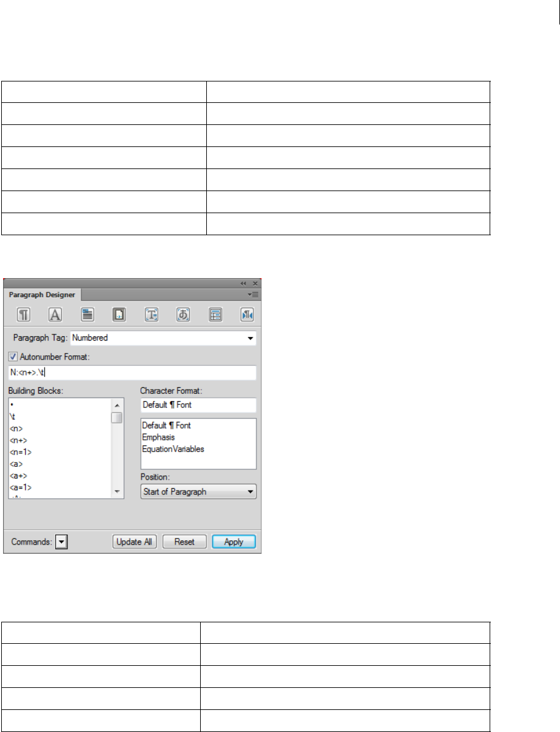Screen dimensions: 560x732
Task: Switch to the Paragraph Designer tab
Action: click(42, 295)
